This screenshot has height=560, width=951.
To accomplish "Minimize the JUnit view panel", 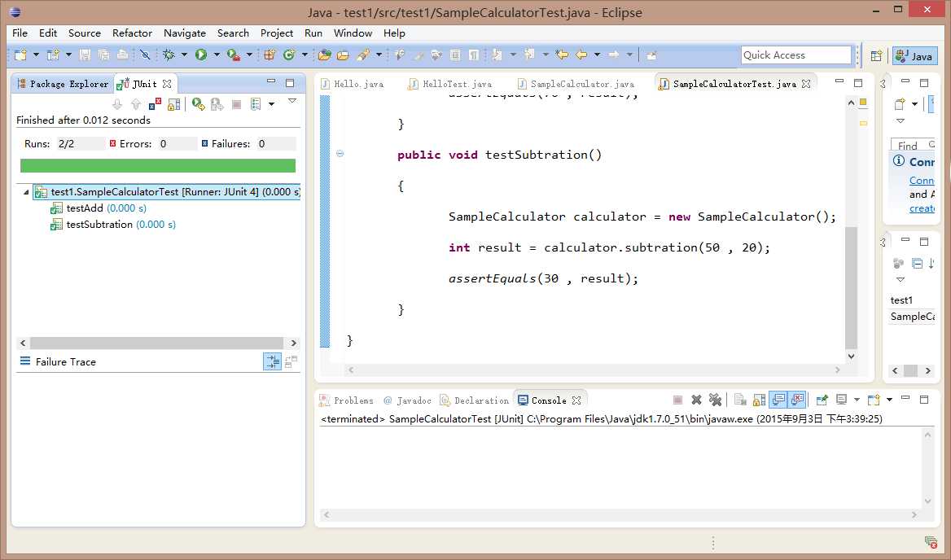I will (271, 82).
